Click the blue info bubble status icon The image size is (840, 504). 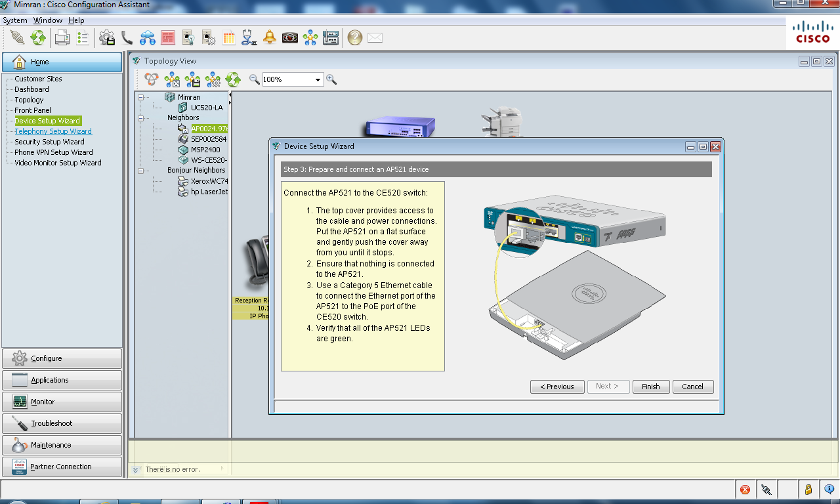(x=829, y=489)
